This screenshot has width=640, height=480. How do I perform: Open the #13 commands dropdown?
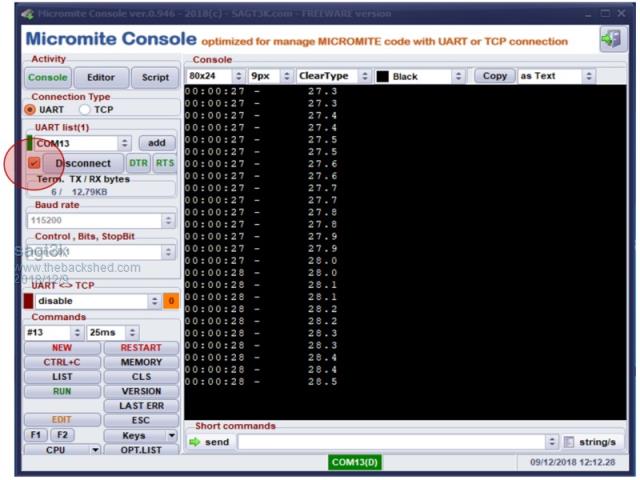click(77, 333)
